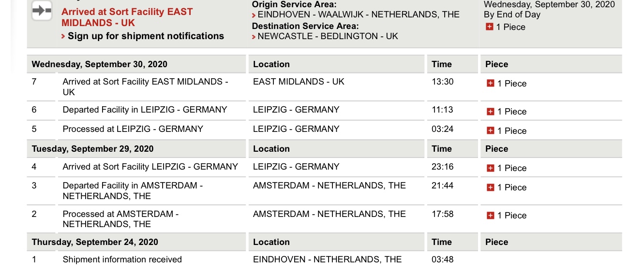
Task: Click the red arrow beside destination area
Action: (254, 37)
